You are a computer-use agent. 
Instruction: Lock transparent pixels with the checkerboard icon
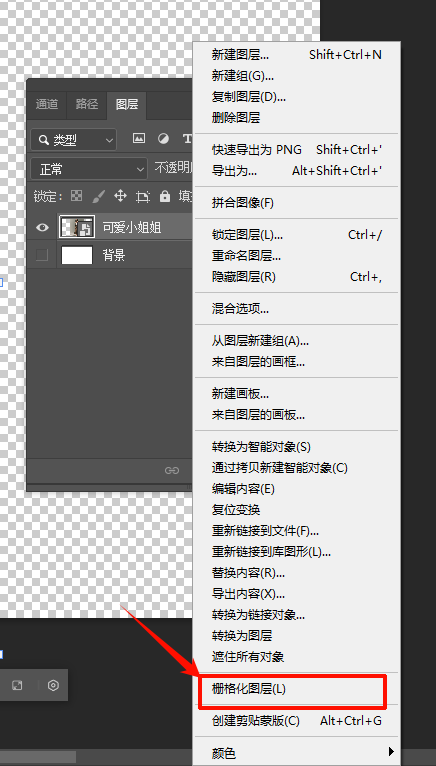coord(77,196)
